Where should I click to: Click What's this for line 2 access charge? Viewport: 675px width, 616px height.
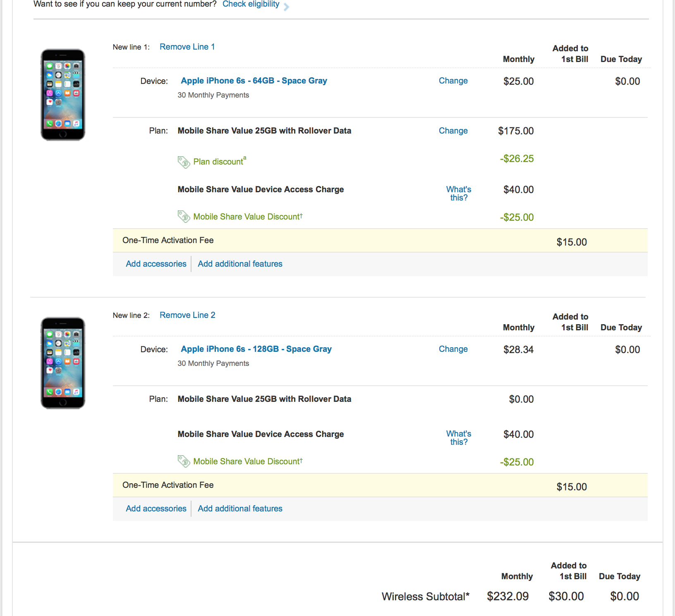pos(459,438)
